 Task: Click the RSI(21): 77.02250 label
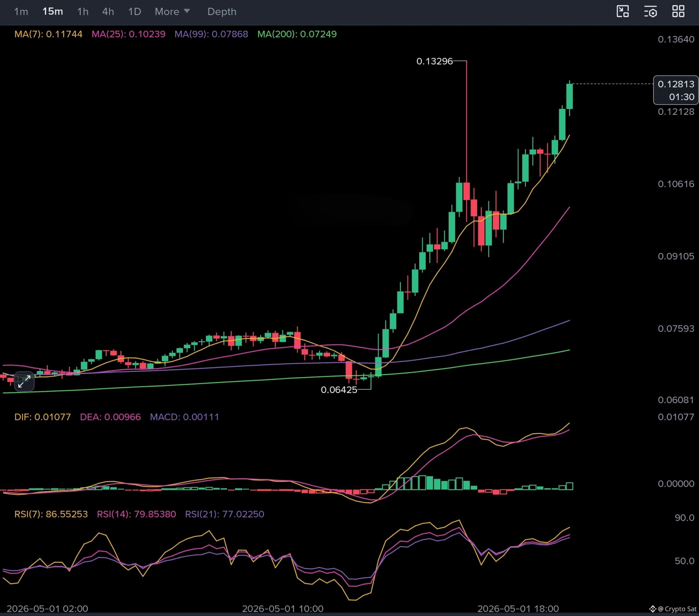pyautogui.click(x=224, y=514)
